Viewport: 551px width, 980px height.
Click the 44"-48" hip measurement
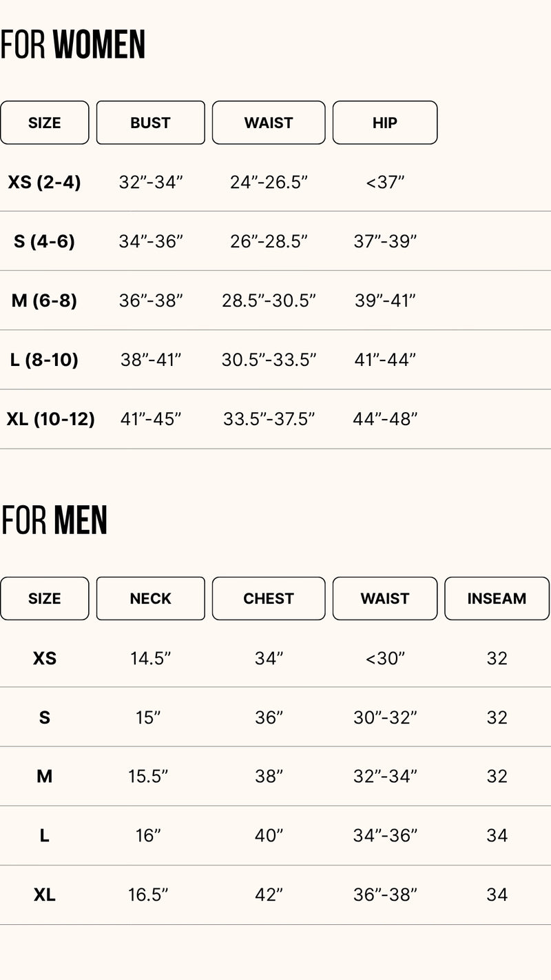point(385,419)
